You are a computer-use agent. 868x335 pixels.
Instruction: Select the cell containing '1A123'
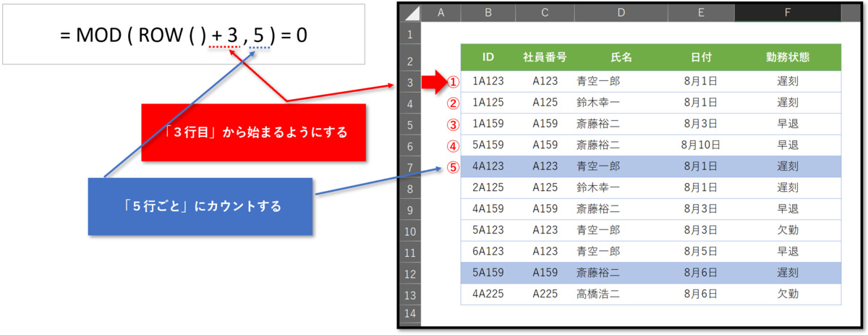tap(489, 82)
